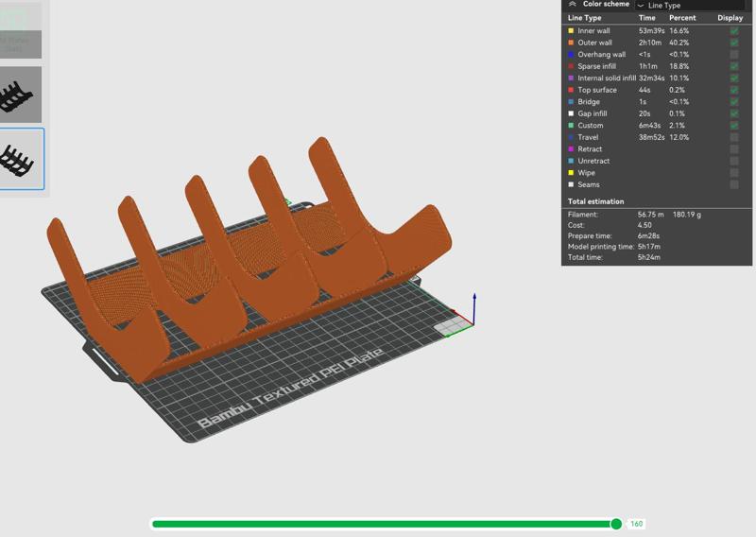
Task: Hide Inner wall lines via Display checkbox
Action: pos(734,31)
